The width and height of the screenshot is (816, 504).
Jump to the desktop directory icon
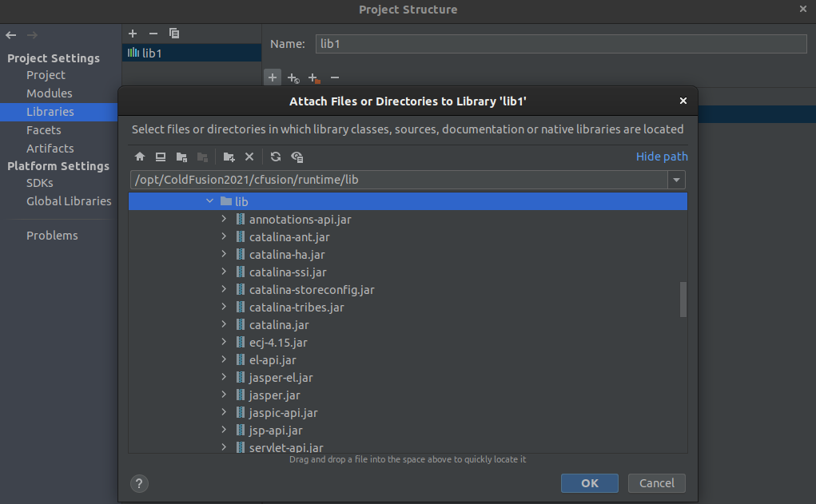click(161, 157)
